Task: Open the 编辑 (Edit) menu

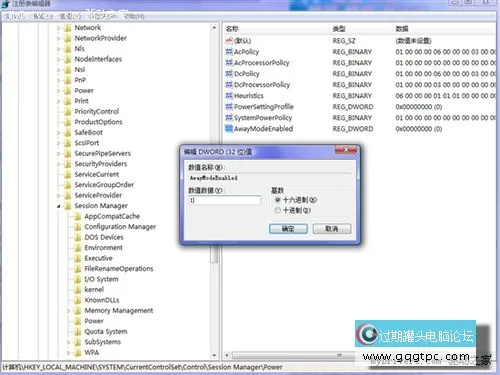Action: click(x=43, y=16)
